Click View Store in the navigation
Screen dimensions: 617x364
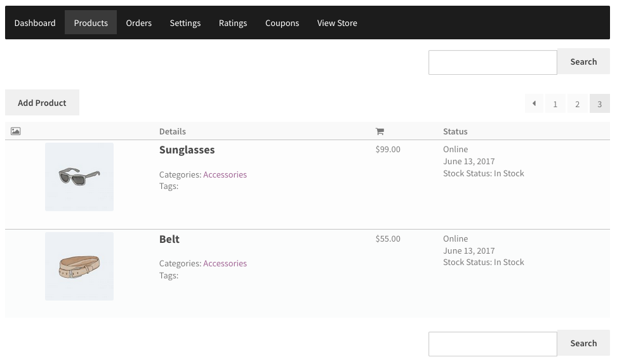point(337,23)
